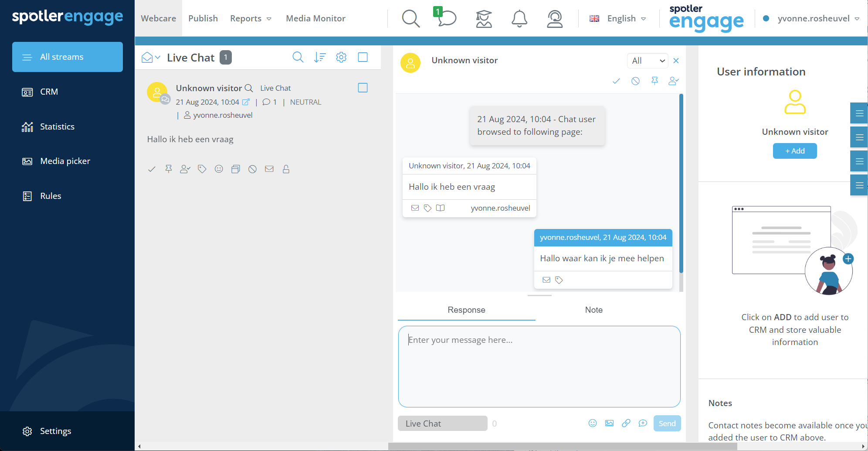868x451 pixels.
Task: Insert canned response in composer
Action: click(x=643, y=423)
